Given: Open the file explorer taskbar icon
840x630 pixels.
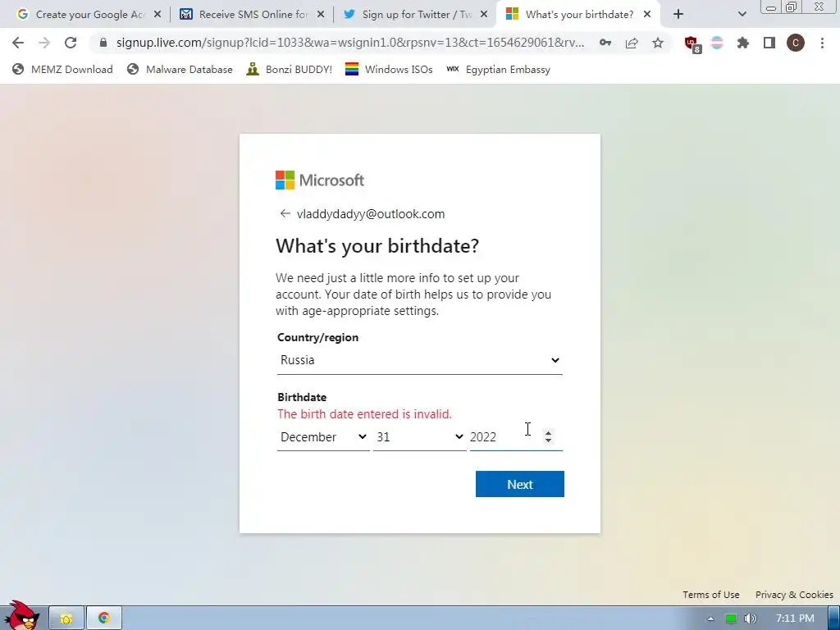Looking at the screenshot, I should pos(66,619).
